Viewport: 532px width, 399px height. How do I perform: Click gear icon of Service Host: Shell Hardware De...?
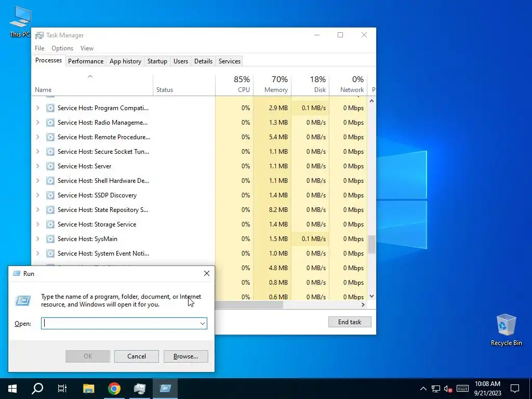(x=50, y=181)
